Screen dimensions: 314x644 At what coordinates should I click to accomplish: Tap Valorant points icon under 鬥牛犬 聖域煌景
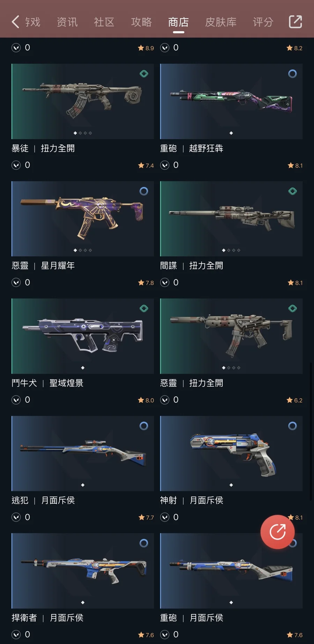16,400
